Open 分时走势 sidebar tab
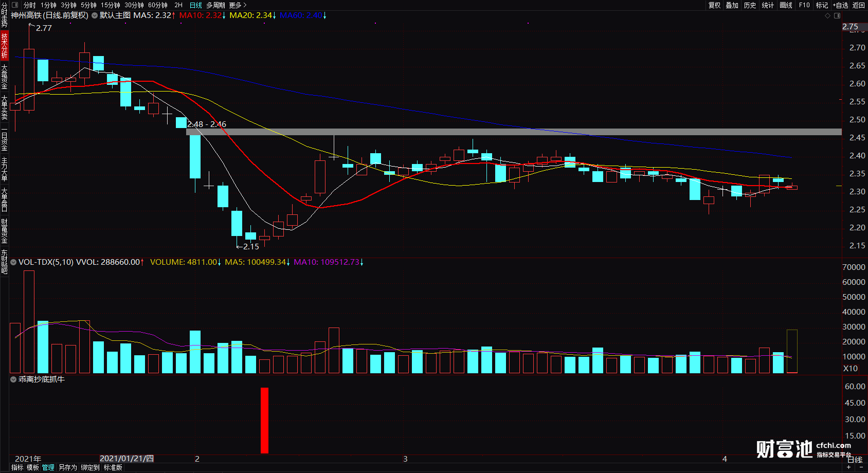Image resolution: width=868 pixels, height=473 pixels. coord(4,15)
